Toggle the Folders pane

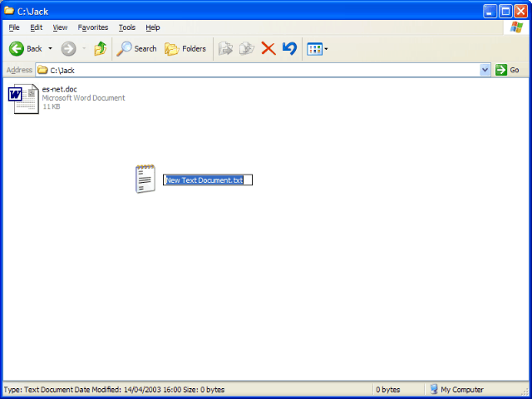click(x=185, y=48)
